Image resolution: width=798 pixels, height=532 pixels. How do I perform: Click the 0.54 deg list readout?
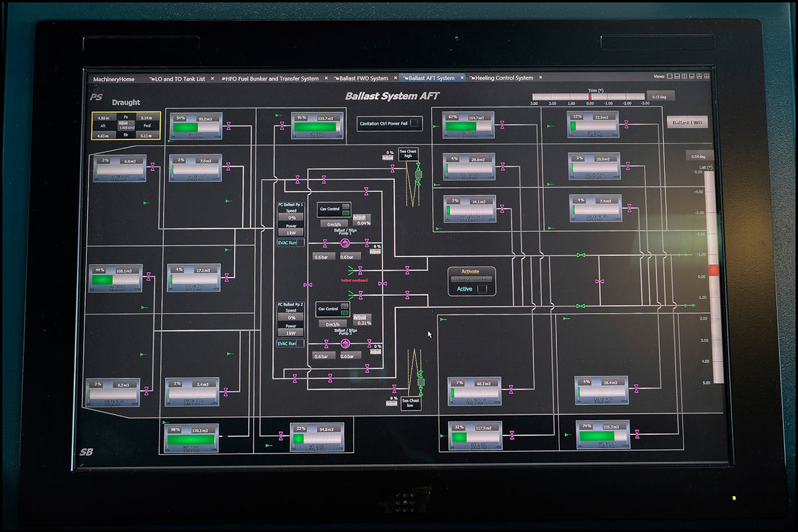pyautogui.click(x=699, y=156)
